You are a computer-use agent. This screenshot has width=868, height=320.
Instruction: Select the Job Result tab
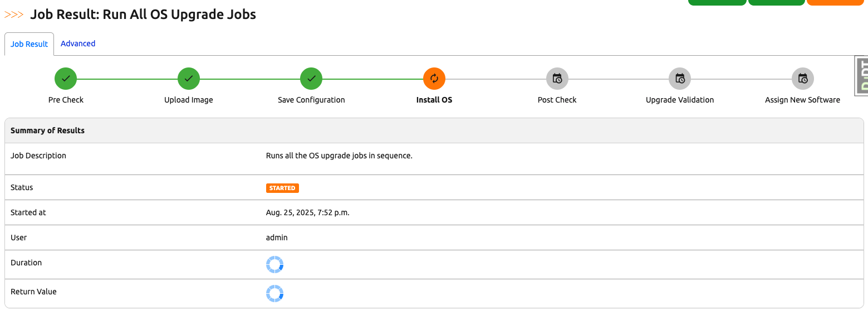click(29, 44)
